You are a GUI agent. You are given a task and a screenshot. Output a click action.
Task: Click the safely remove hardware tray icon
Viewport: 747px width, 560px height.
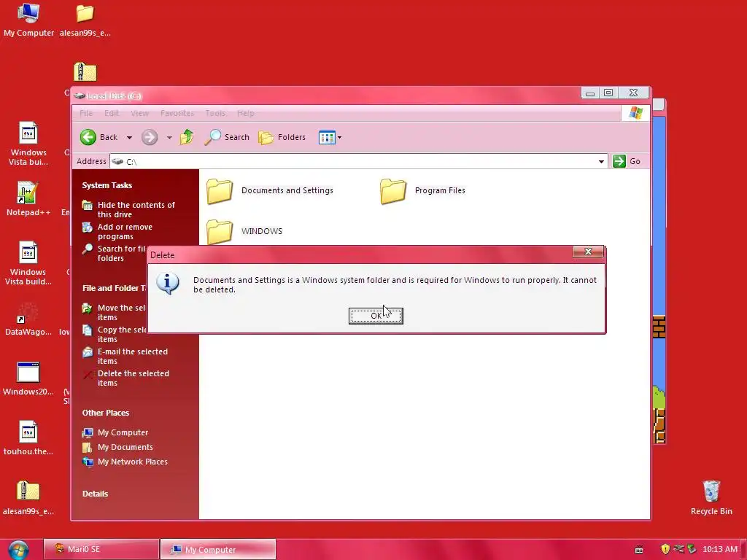pos(692,549)
